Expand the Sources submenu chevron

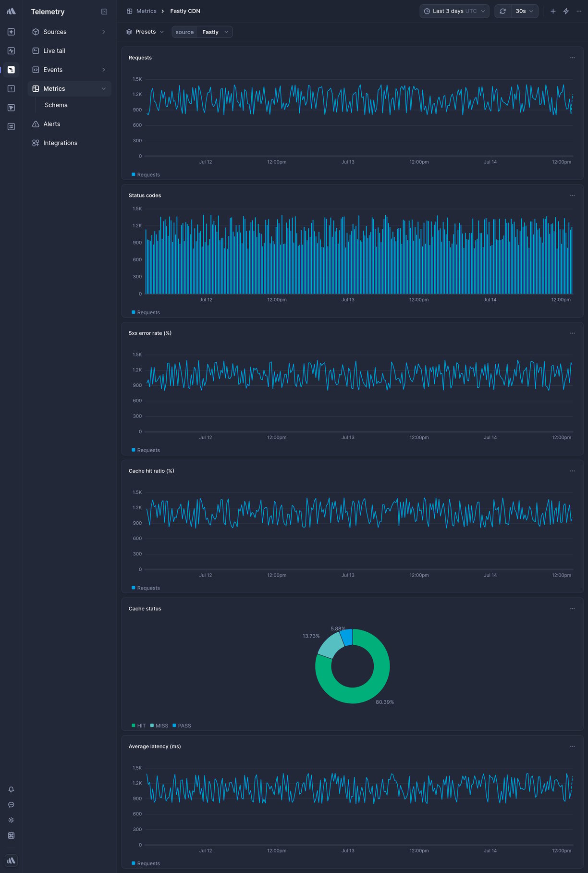tap(103, 32)
